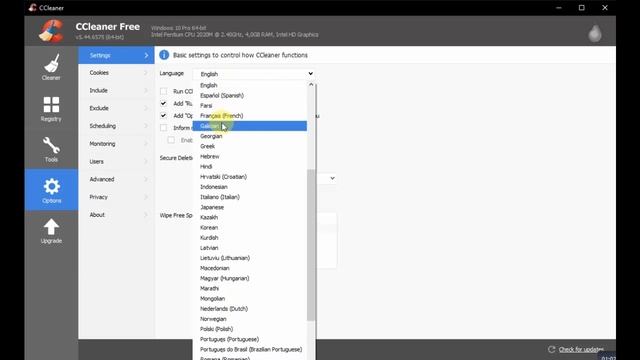Select Magyar (Hungarian) from the list
The height and width of the screenshot is (360, 640).
click(x=250, y=278)
